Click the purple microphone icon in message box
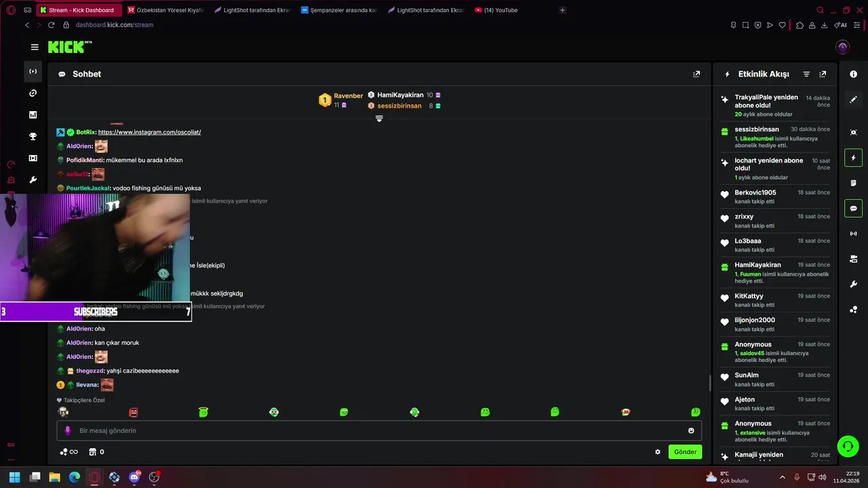 pos(67,430)
